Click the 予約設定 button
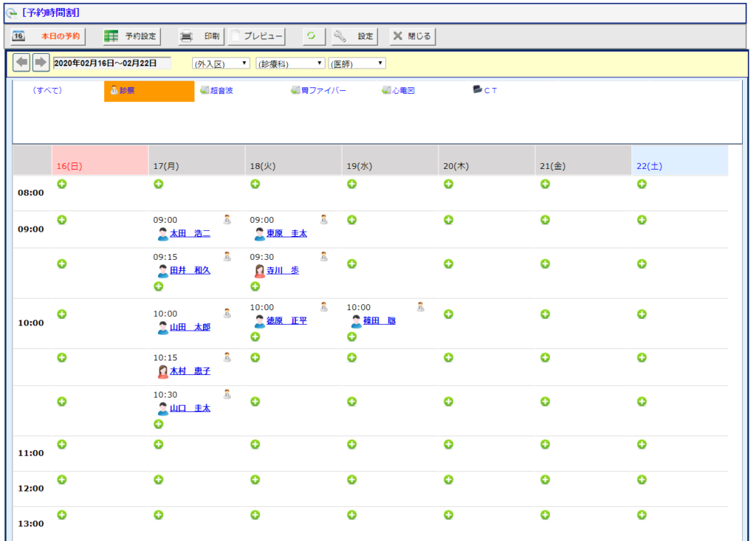Viewport: 756px width, 541px height. pos(131,36)
